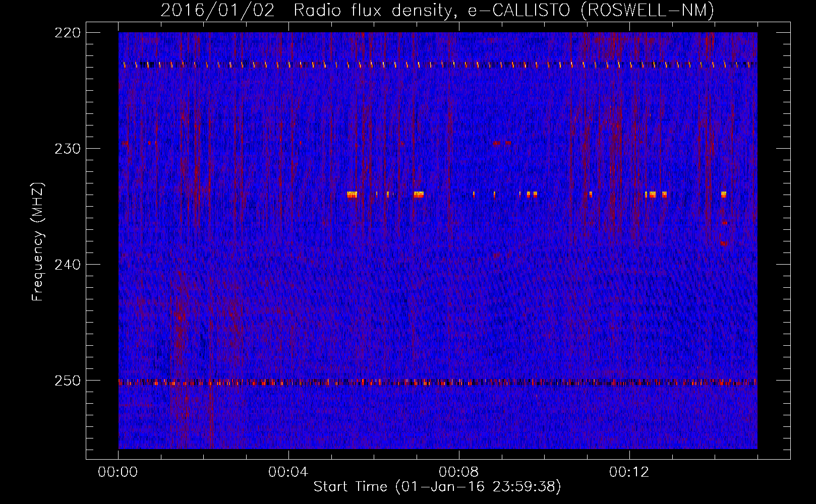The height and width of the screenshot is (504, 816).
Task: Click the 250 frequency tick label
Action: tap(67, 381)
